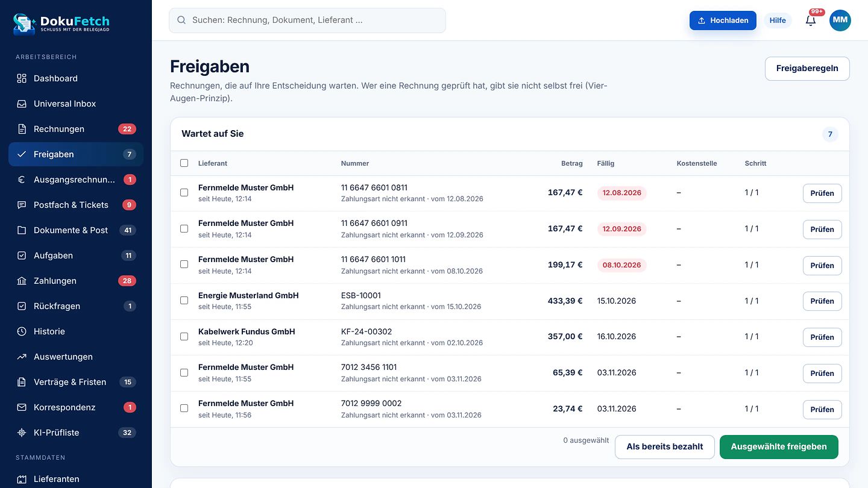Click the KI-Prüfliste icon in sidebar
Screen dimensions: 868x488
click(22, 433)
